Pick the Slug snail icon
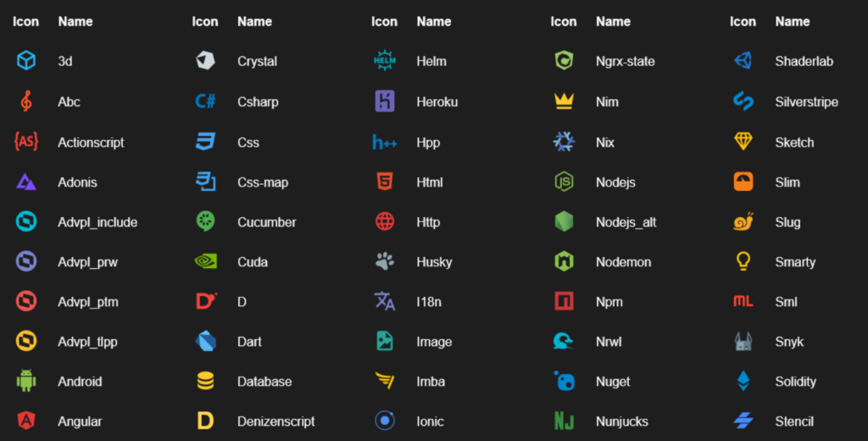The height and width of the screenshot is (441, 868). point(743,221)
